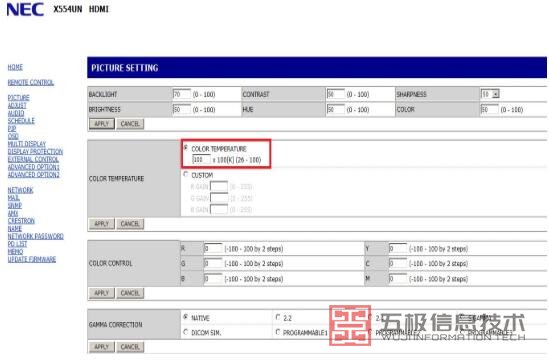Open the AMX link
This screenshot has height=360, width=549.
13,213
